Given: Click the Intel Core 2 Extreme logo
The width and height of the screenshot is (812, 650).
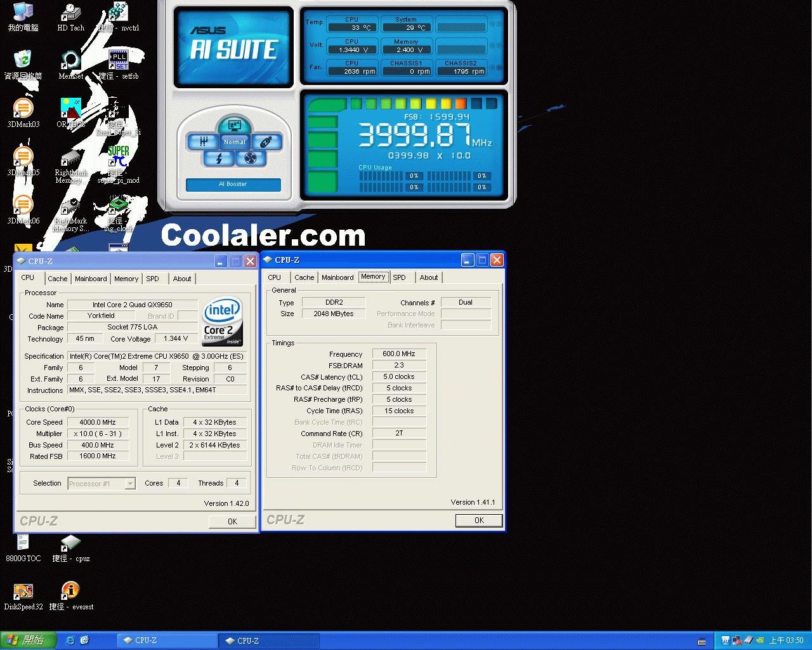Looking at the screenshot, I should [221, 322].
